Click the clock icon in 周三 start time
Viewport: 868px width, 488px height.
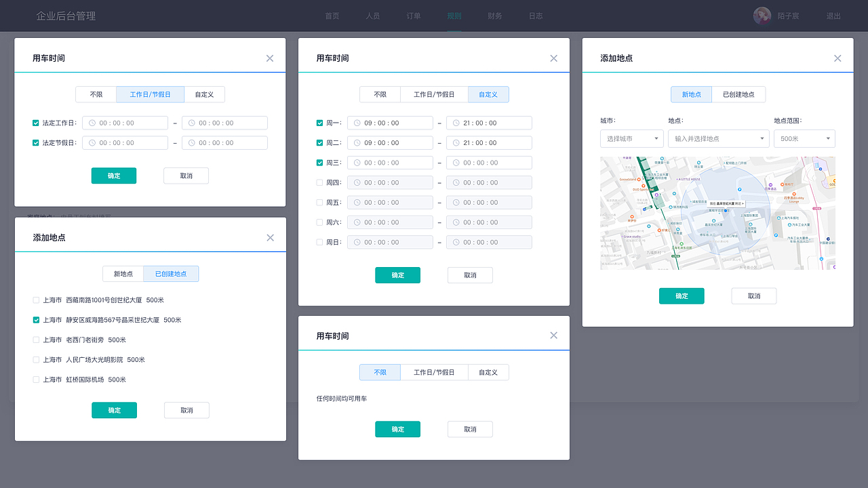coord(357,163)
